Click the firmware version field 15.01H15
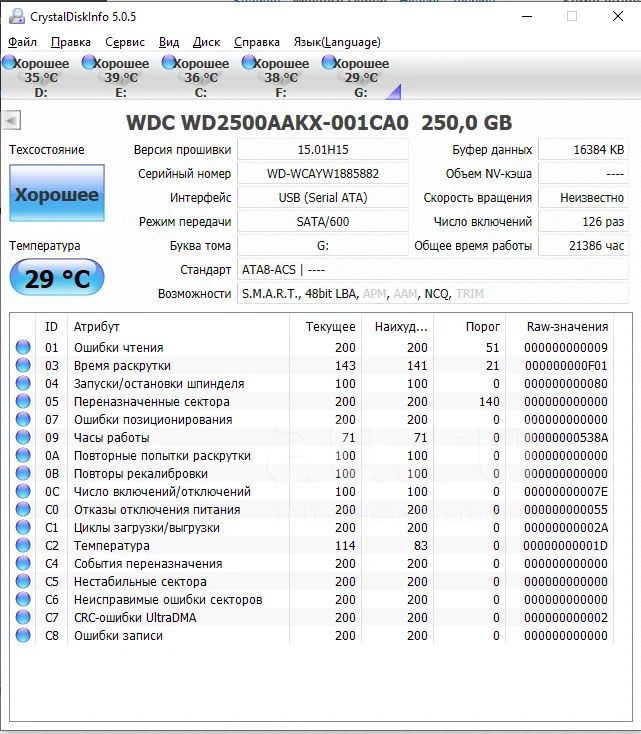Image resolution: width=641 pixels, height=734 pixels. click(x=323, y=150)
